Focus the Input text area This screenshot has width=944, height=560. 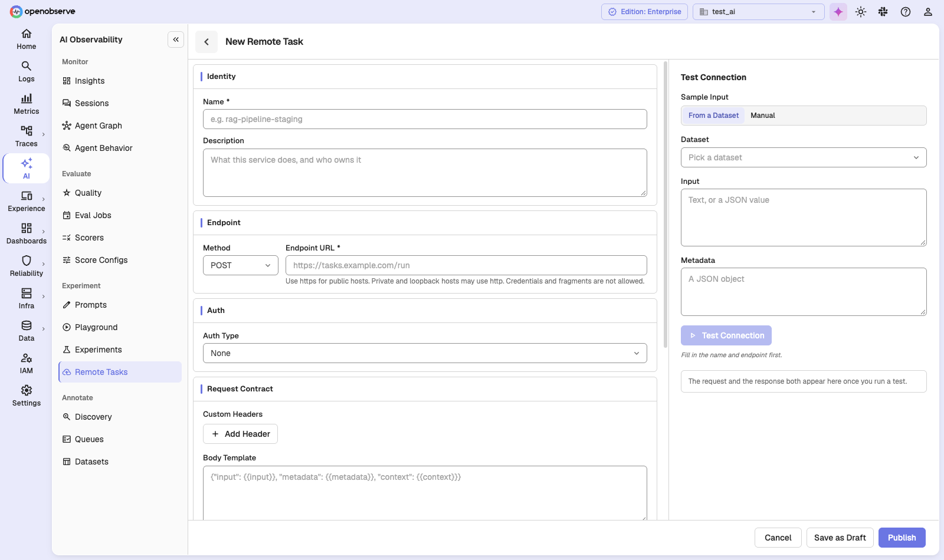click(804, 218)
